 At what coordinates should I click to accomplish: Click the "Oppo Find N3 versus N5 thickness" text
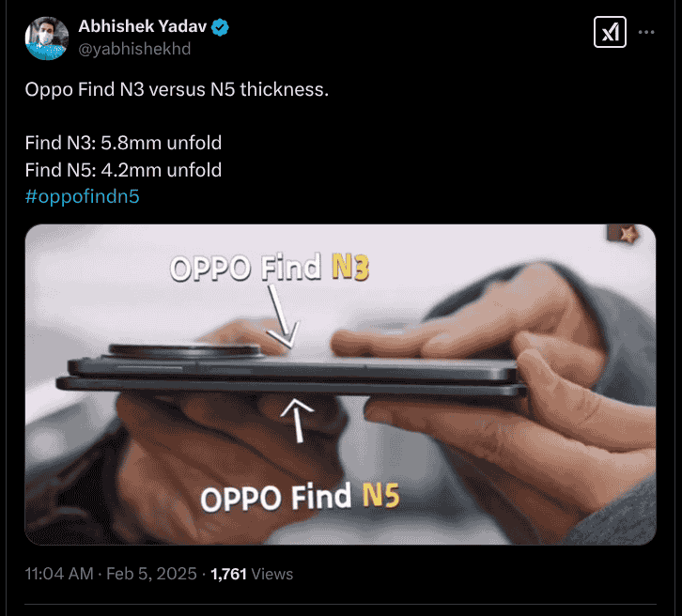click(177, 91)
